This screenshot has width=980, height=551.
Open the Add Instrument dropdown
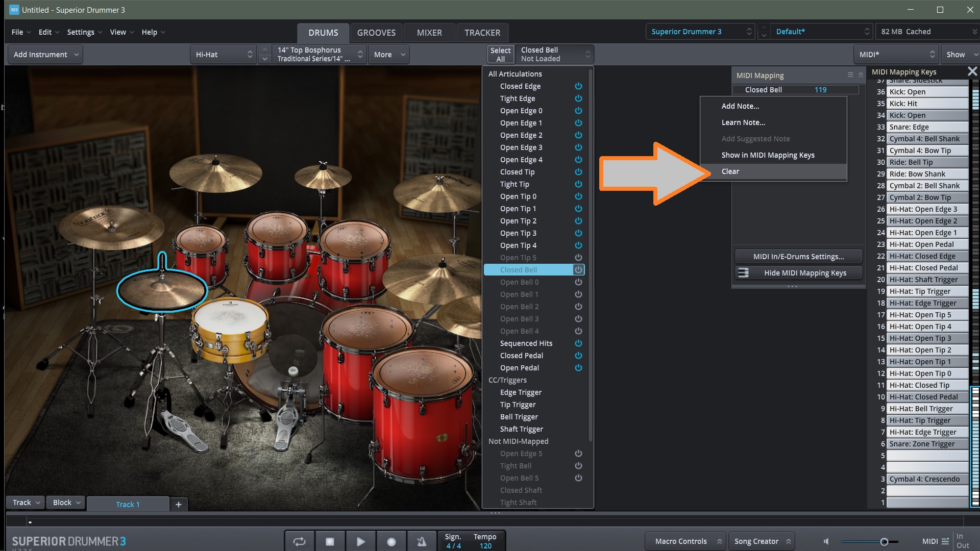coord(45,55)
